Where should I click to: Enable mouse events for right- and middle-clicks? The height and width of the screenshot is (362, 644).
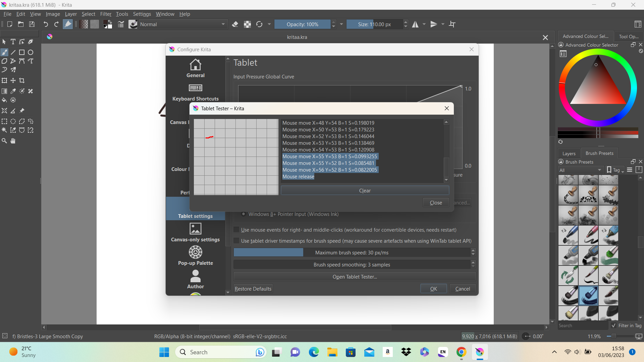point(236,230)
